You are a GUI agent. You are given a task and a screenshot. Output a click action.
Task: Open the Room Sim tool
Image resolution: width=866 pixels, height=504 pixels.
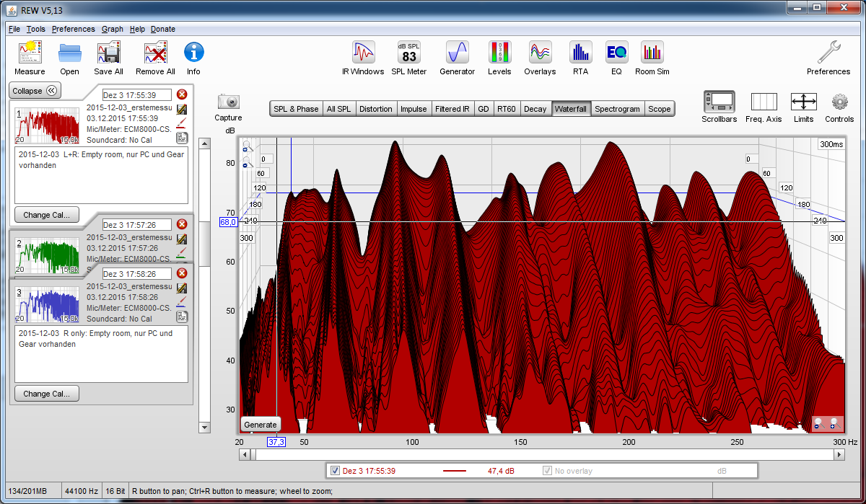[652, 53]
